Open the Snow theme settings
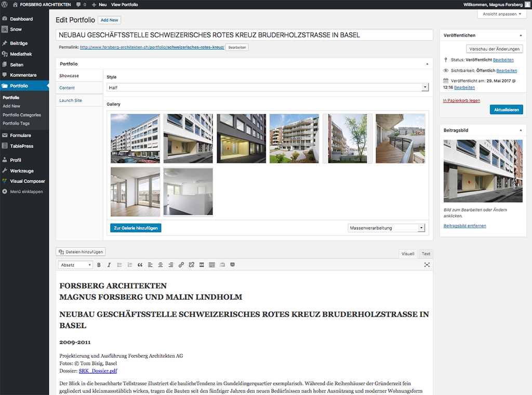The height and width of the screenshot is (395, 532). 16,30
